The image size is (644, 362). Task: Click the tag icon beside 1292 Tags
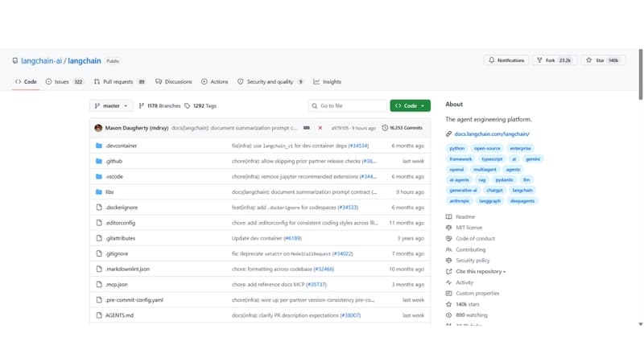click(188, 106)
